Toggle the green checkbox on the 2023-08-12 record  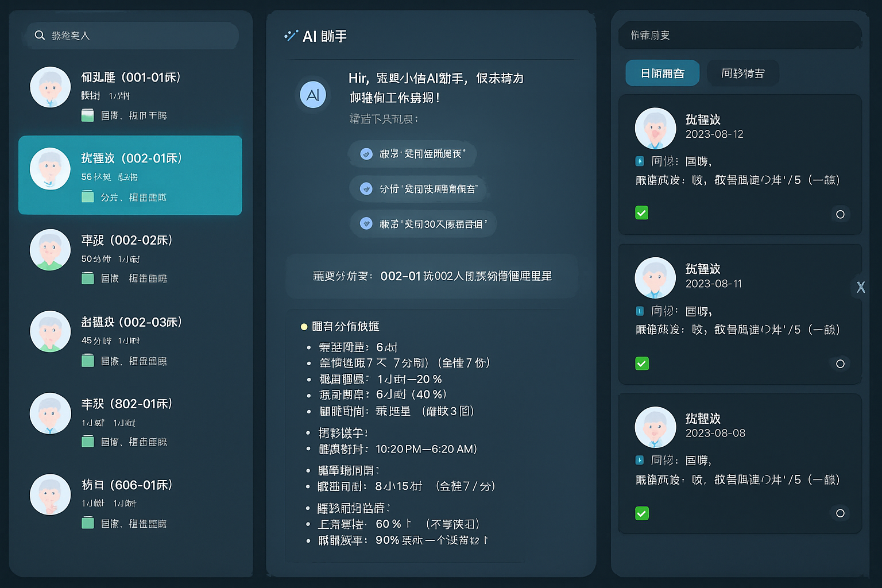[x=641, y=212]
